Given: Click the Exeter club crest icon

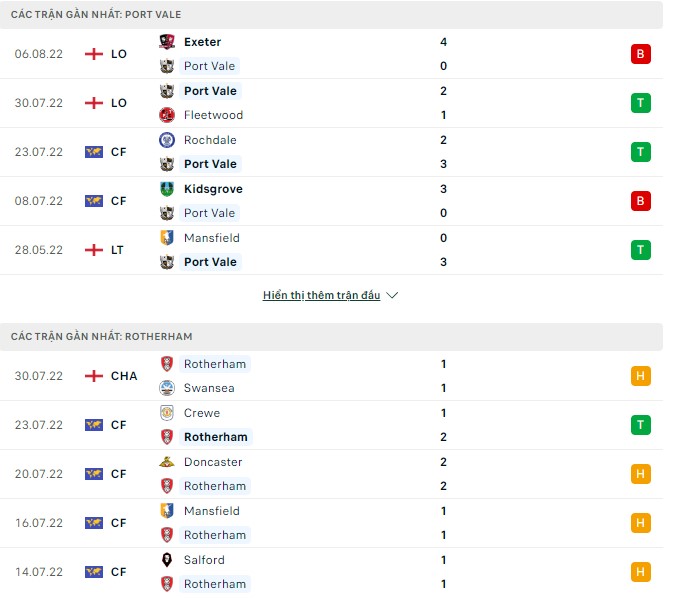Looking at the screenshot, I should 167,42.
